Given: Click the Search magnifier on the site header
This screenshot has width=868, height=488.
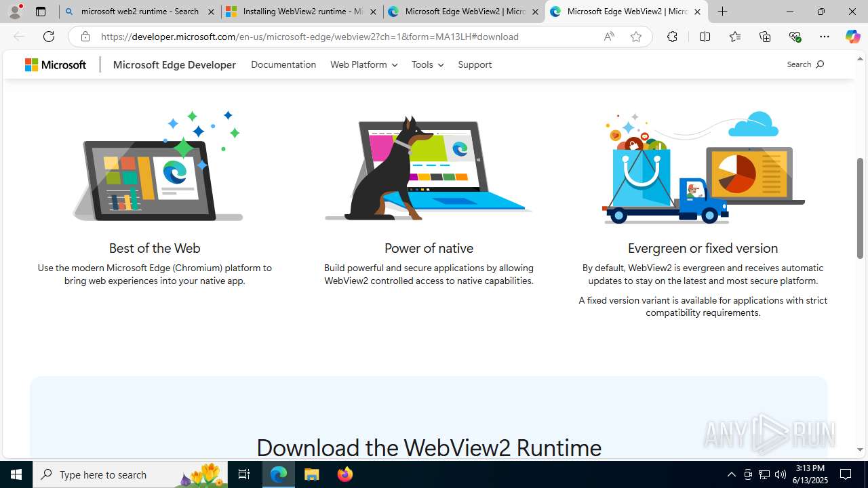Looking at the screenshot, I should (x=806, y=64).
